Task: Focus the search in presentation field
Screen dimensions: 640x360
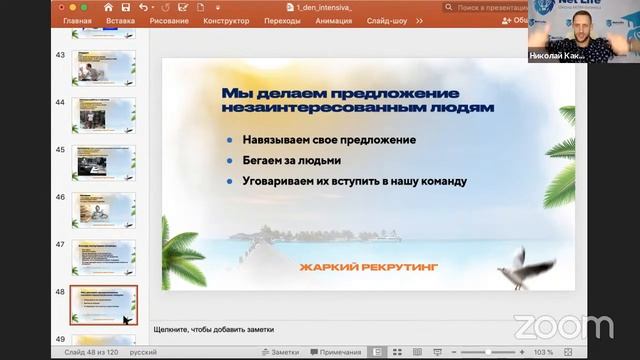Action: click(486, 7)
